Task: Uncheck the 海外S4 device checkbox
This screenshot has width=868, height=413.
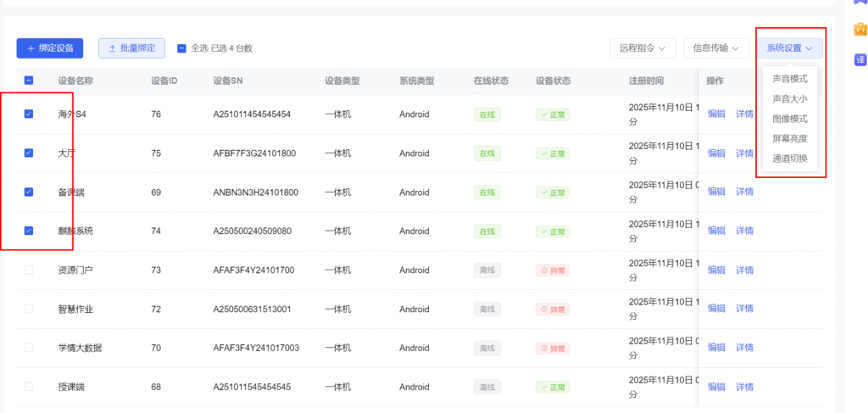Action: coord(29,114)
